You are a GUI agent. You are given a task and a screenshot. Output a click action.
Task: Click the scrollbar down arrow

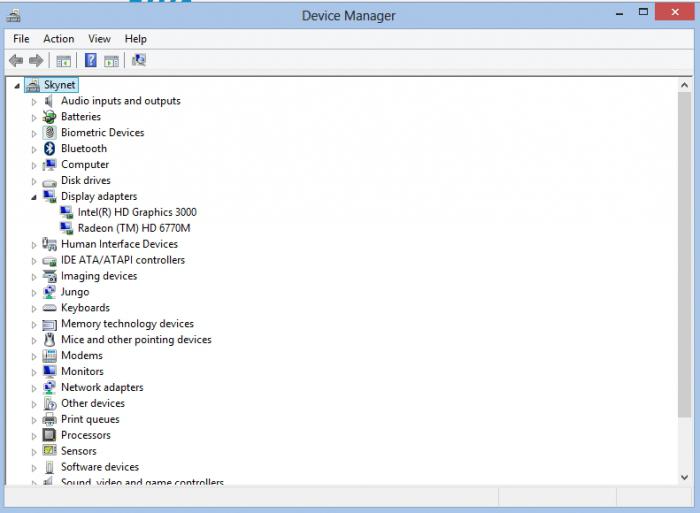click(684, 477)
